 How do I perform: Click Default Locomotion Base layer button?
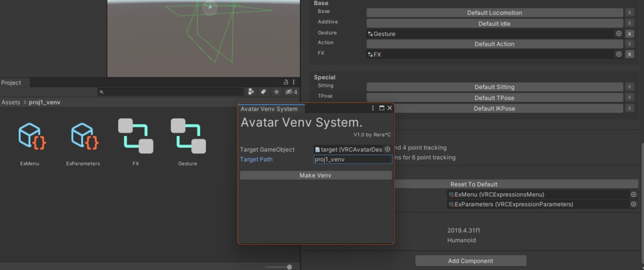pos(494,13)
